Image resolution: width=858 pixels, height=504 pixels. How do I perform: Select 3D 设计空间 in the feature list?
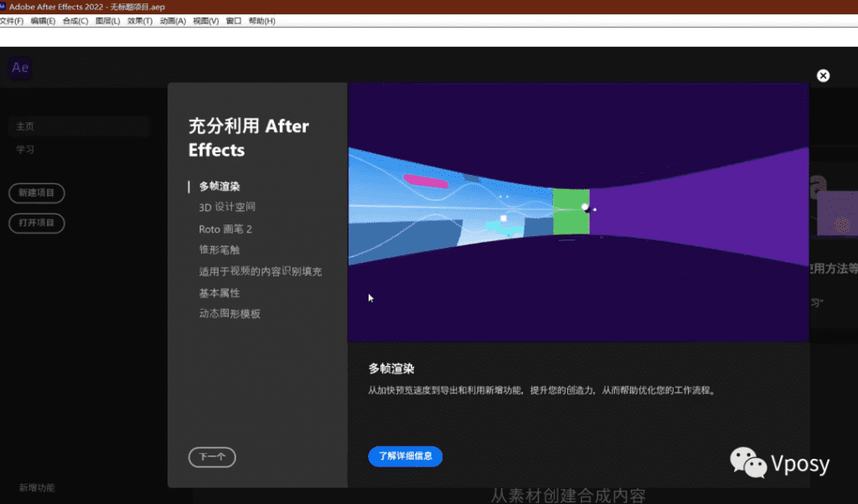tap(227, 207)
